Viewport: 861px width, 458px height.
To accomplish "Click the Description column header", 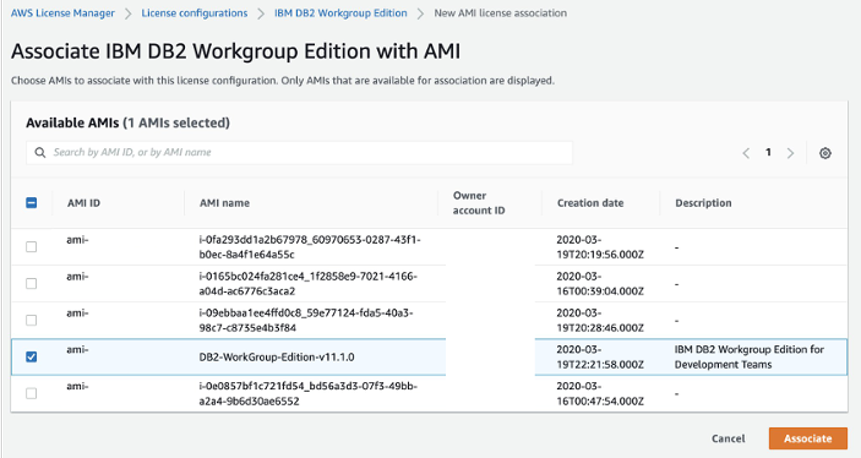I will tap(703, 203).
